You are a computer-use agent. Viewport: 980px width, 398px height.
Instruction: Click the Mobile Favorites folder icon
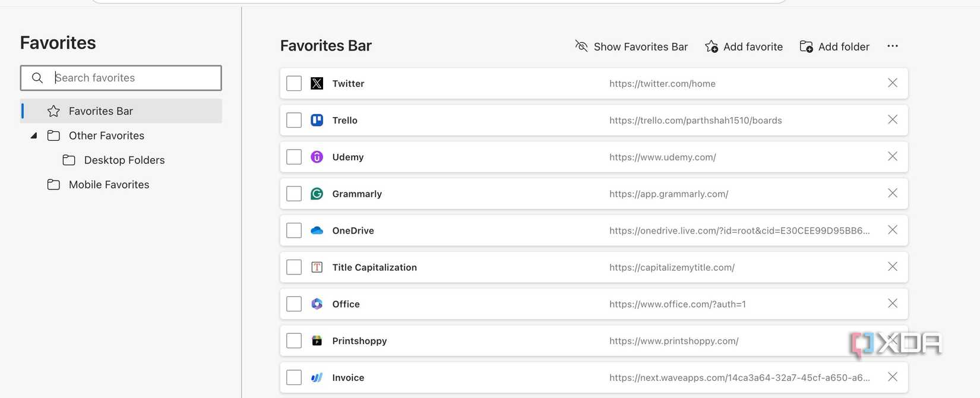[53, 185]
